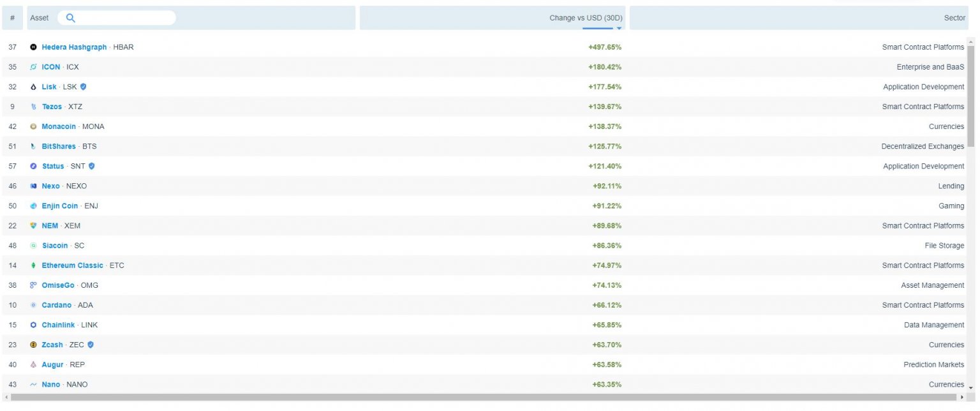Open the NEM asset link

[x=50, y=225]
